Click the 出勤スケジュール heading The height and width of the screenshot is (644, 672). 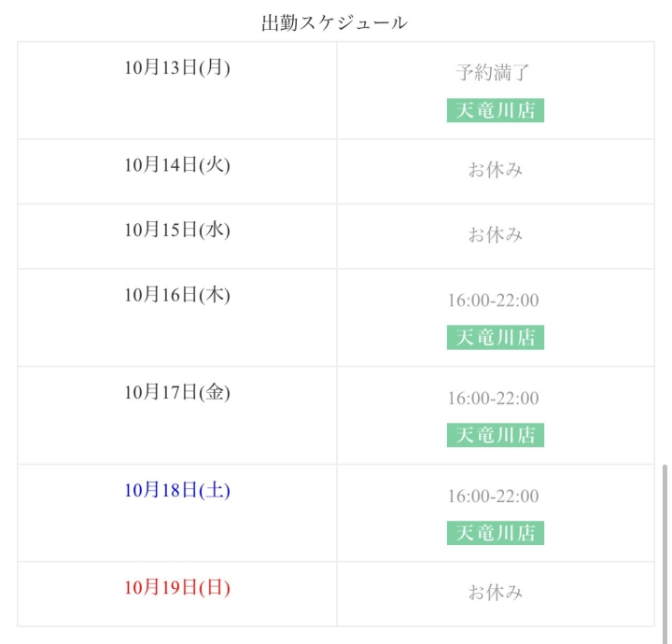pyautogui.click(x=334, y=23)
